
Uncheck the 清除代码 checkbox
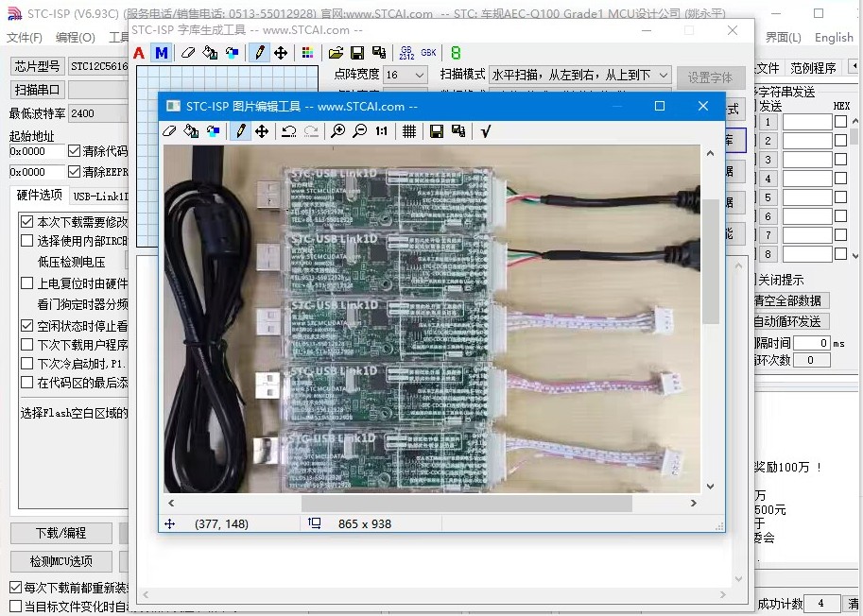(74, 151)
